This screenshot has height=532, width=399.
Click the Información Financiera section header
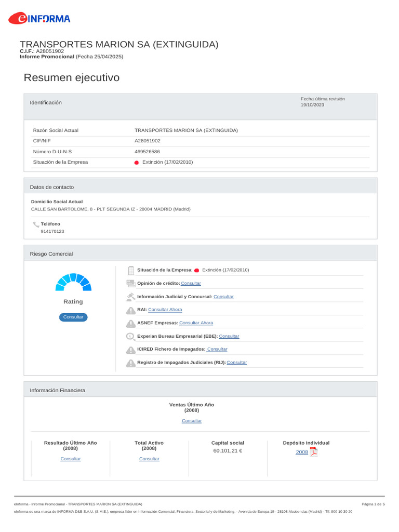[201, 389]
